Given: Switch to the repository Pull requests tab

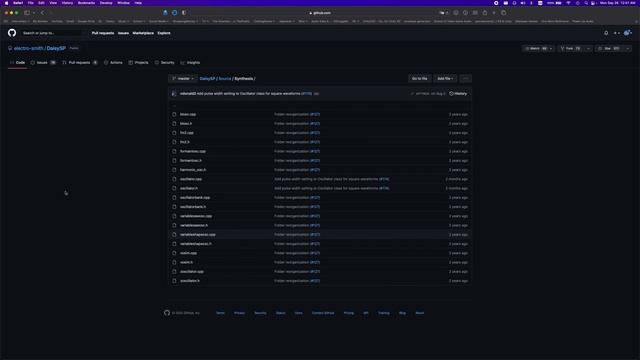Looking at the screenshot, I should pyautogui.click(x=80, y=62).
